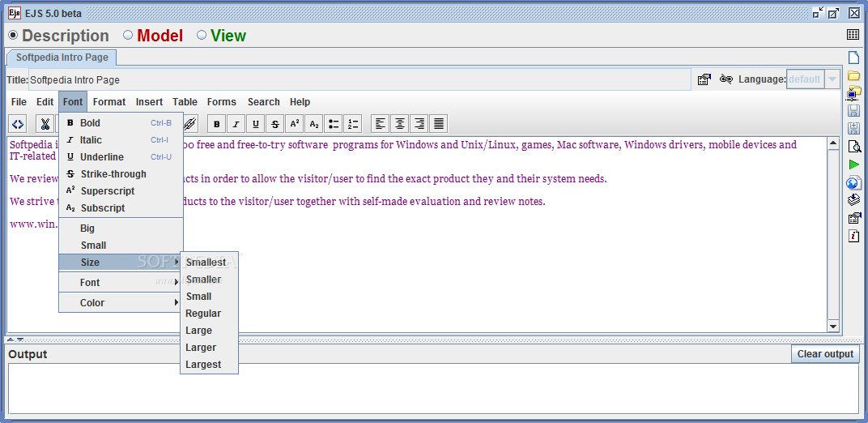868x423 pixels.
Task: Select the Model radio button
Action: point(128,36)
